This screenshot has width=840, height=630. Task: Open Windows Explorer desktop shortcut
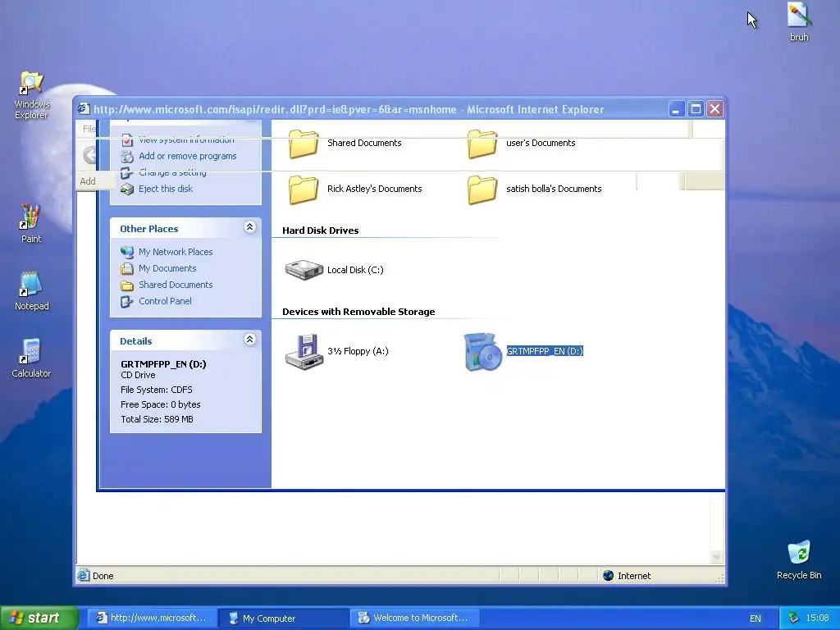tap(31, 95)
